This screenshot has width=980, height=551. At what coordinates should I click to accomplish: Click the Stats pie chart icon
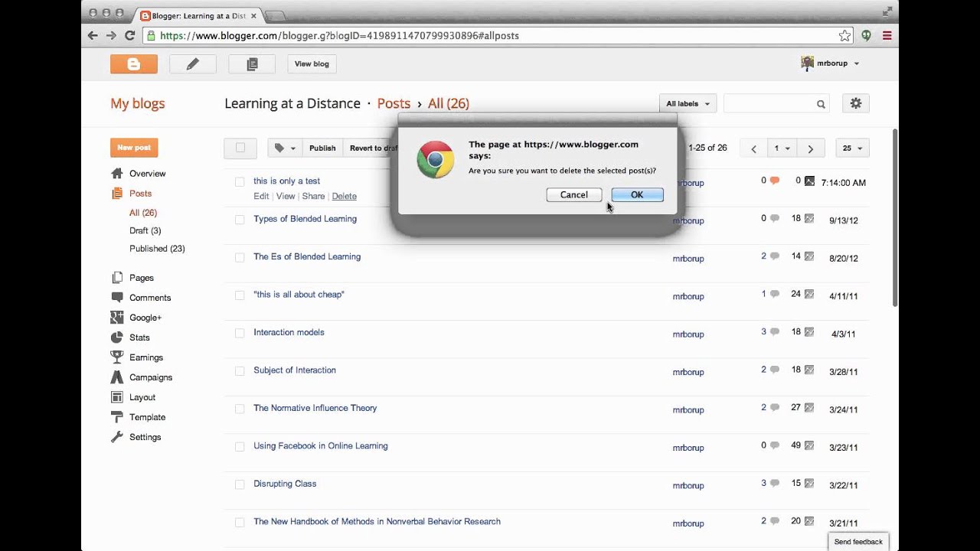tap(116, 337)
